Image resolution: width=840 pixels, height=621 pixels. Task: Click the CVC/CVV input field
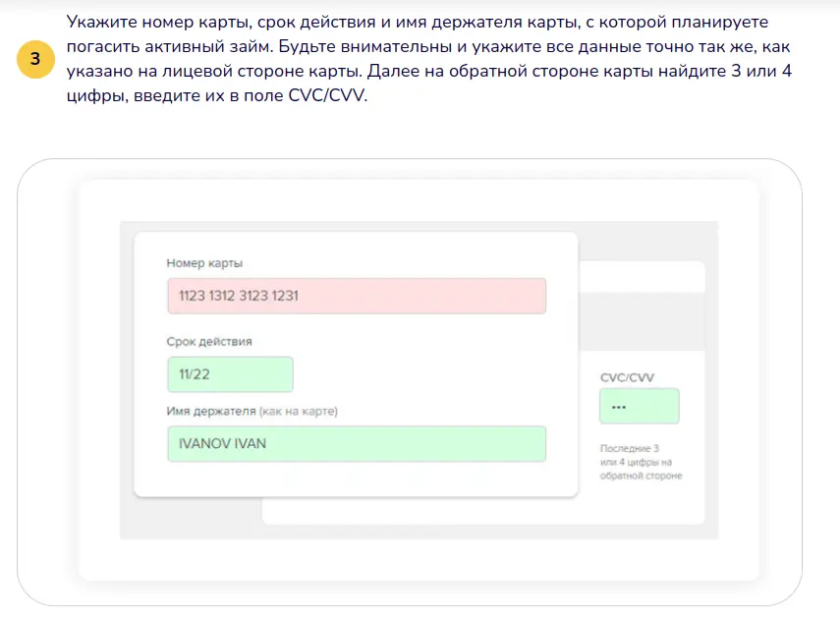coord(639,406)
